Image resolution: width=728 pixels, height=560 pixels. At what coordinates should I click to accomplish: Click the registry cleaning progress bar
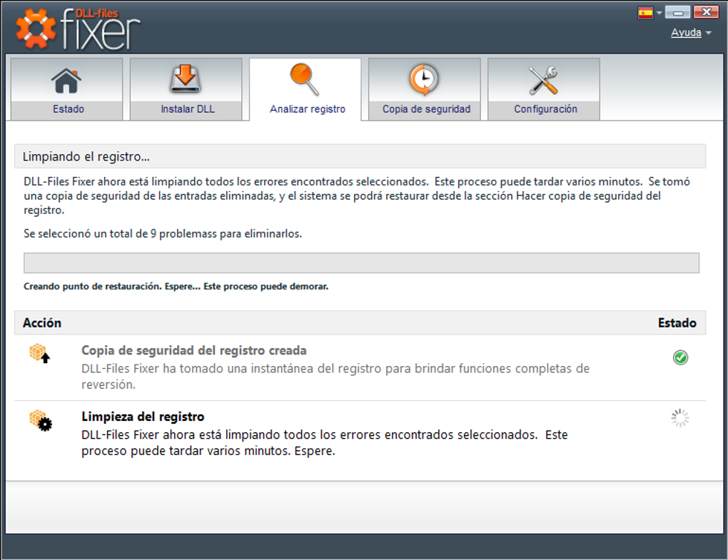pyautogui.click(x=361, y=263)
